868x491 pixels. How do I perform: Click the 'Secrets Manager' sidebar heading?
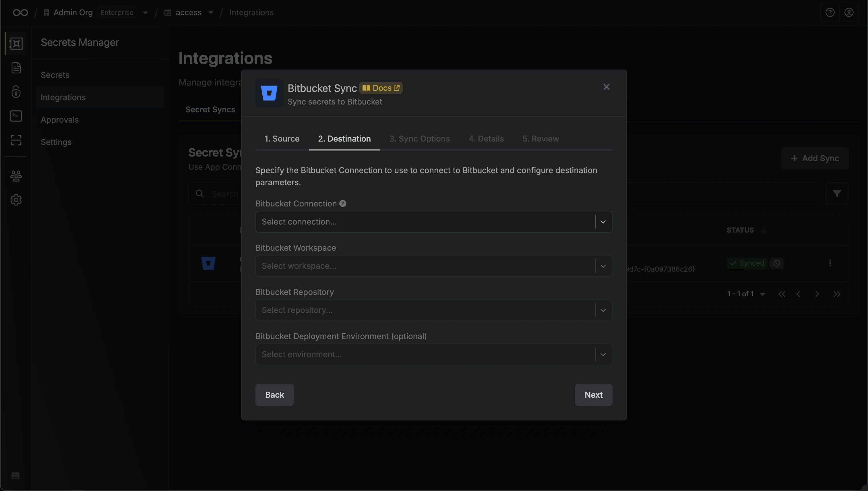click(80, 42)
